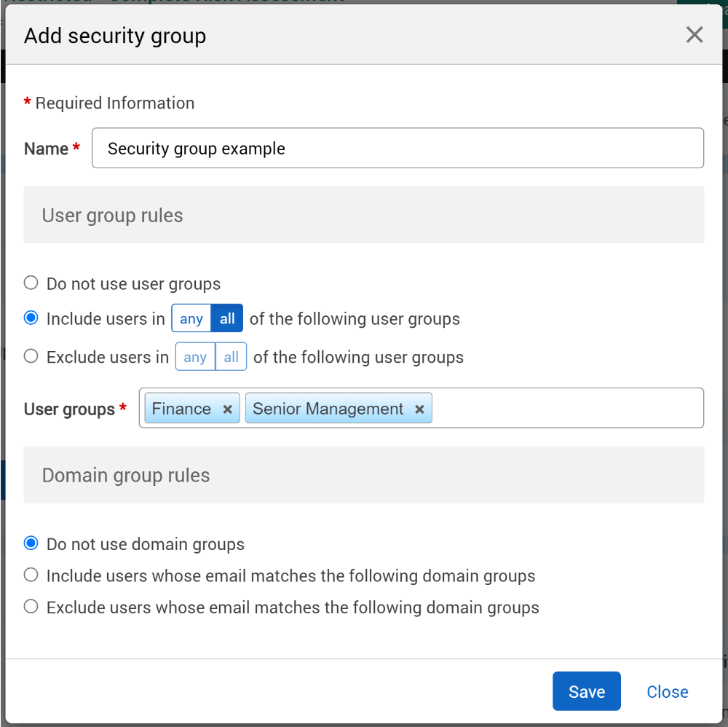Close the Add security group dialog with the X icon
728x727 pixels.
[695, 35]
